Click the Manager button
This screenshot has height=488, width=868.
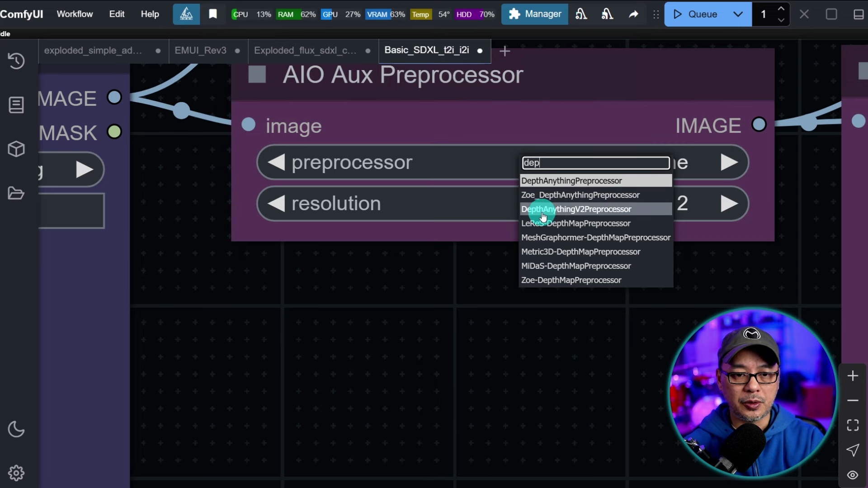535,14
